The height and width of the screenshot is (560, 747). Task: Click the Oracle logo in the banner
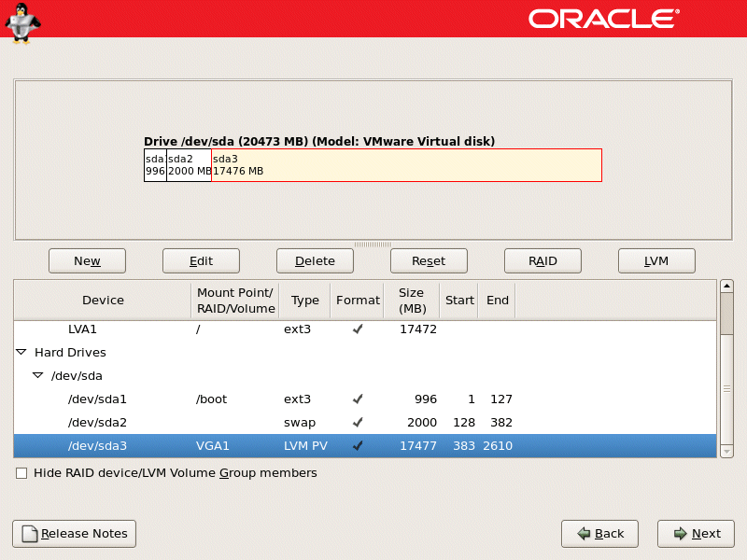click(x=603, y=19)
